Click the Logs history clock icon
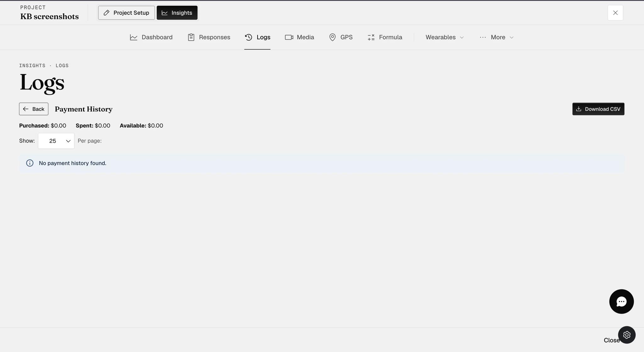 pos(248,37)
